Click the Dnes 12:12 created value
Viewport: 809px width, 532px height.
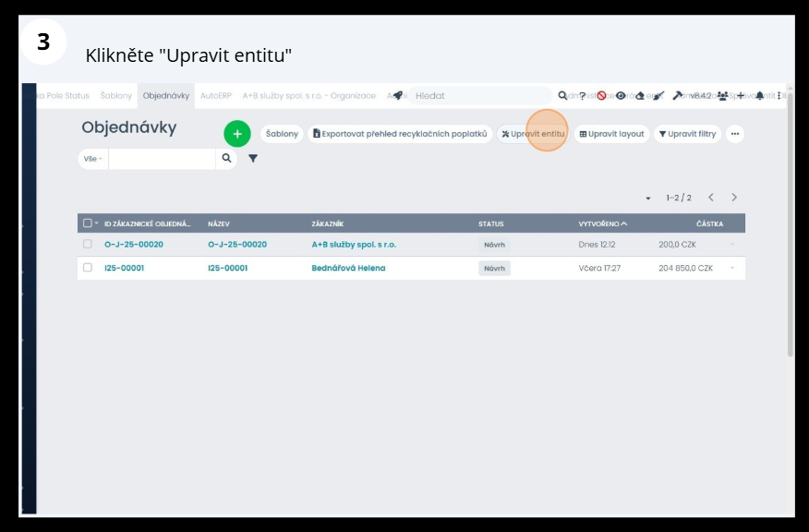point(597,244)
